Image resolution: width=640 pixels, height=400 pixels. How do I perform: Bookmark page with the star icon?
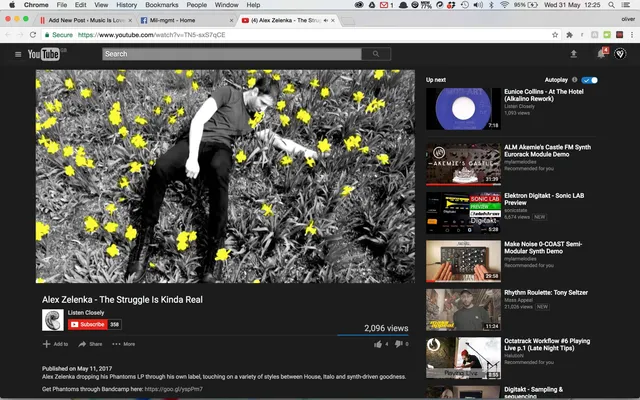tap(555, 35)
